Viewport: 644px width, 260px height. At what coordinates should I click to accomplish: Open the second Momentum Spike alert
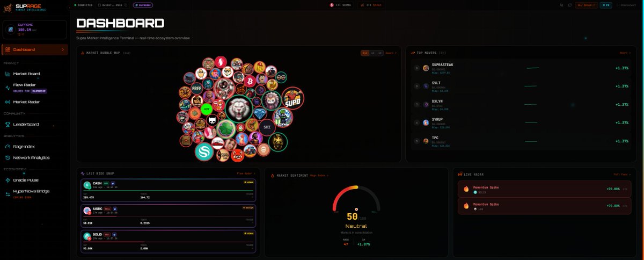544,206
